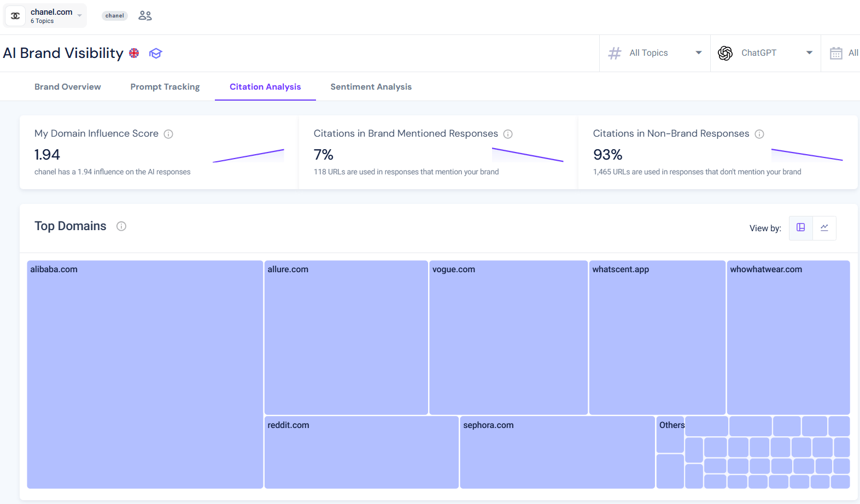Click the hashtag topics icon

coord(615,53)
